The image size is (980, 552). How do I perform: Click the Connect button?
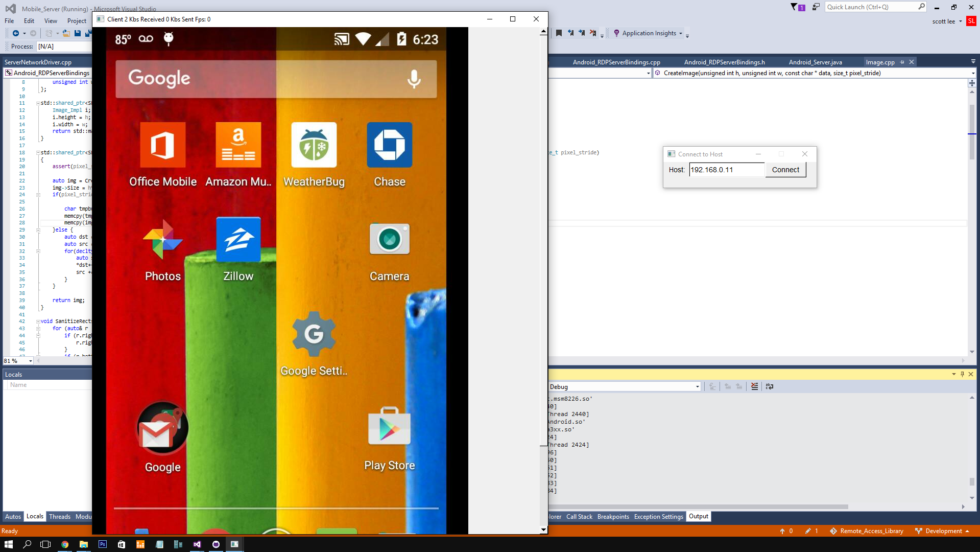pos(785,170)
